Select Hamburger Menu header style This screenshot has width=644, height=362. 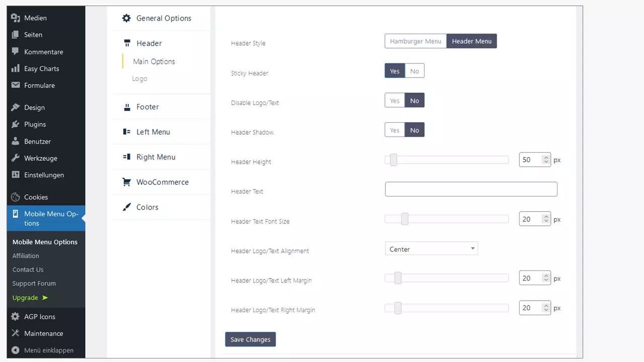point(416,41)
